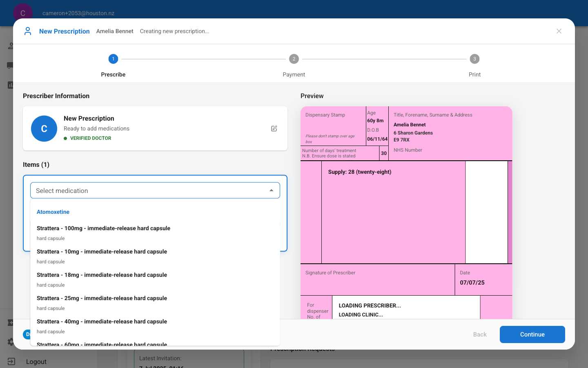Click the patient name Amelia Bennet in header
Image resolution: width=588 pixels, height=368 pixels.
pyautogui.click(x=115, y=31)
